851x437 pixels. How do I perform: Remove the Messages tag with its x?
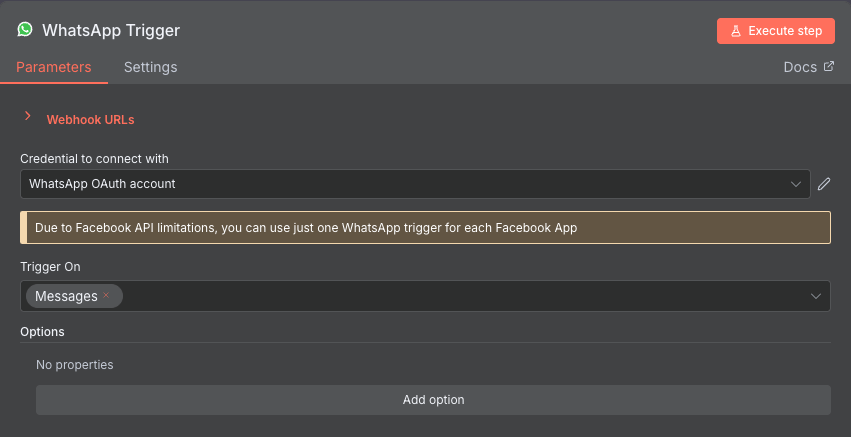106,296
